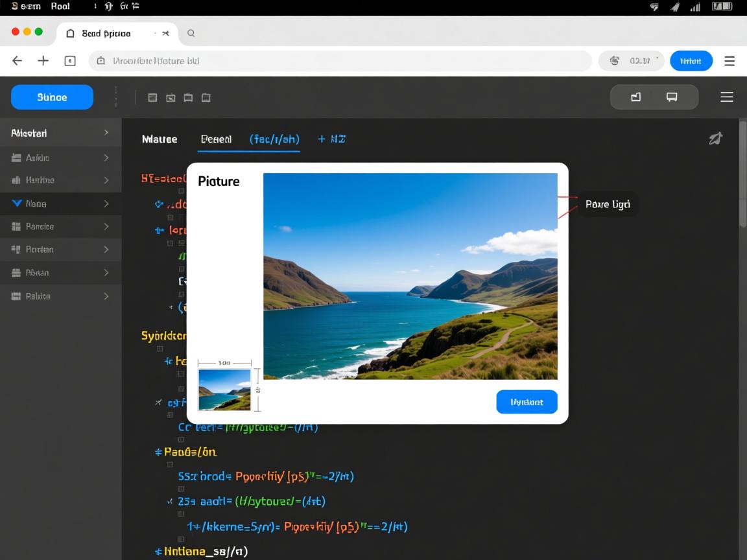Expand the sidebar row with the blue V icon
The image size is (747, 560).
pos(106,204)
